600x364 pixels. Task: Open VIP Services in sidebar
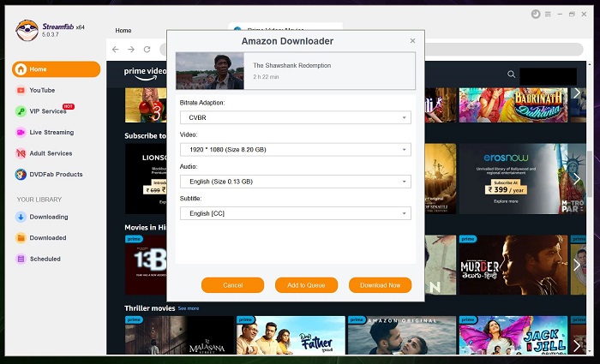tap(47, 111)
